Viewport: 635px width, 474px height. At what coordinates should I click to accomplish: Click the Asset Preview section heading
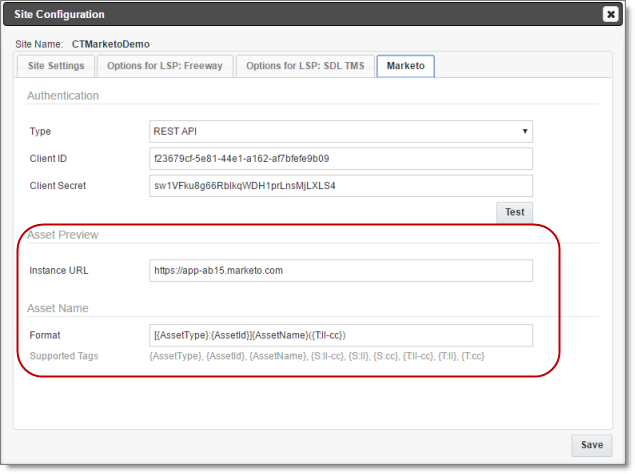pos(63,235)
